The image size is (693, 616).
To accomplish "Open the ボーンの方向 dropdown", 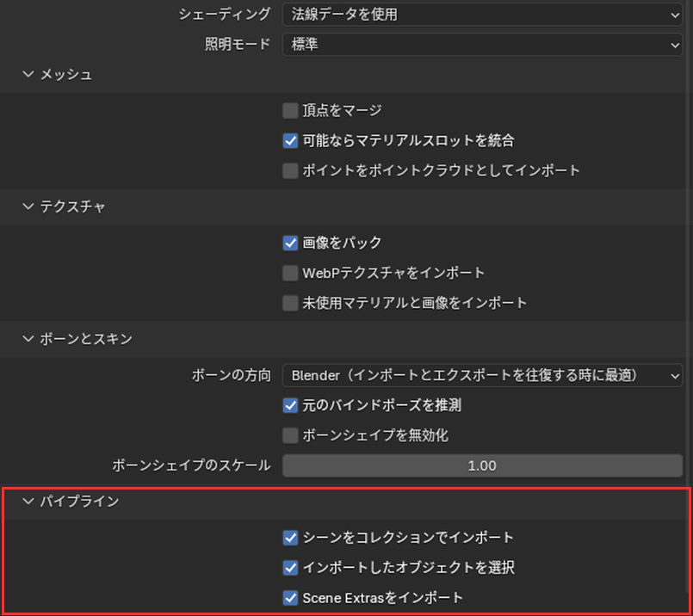I will [x=482, y=375].
